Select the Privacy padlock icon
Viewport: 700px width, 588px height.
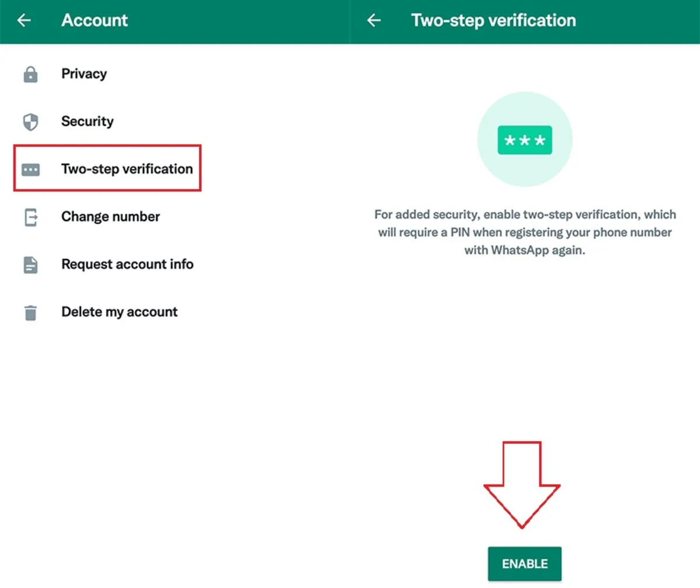(30, 73)
